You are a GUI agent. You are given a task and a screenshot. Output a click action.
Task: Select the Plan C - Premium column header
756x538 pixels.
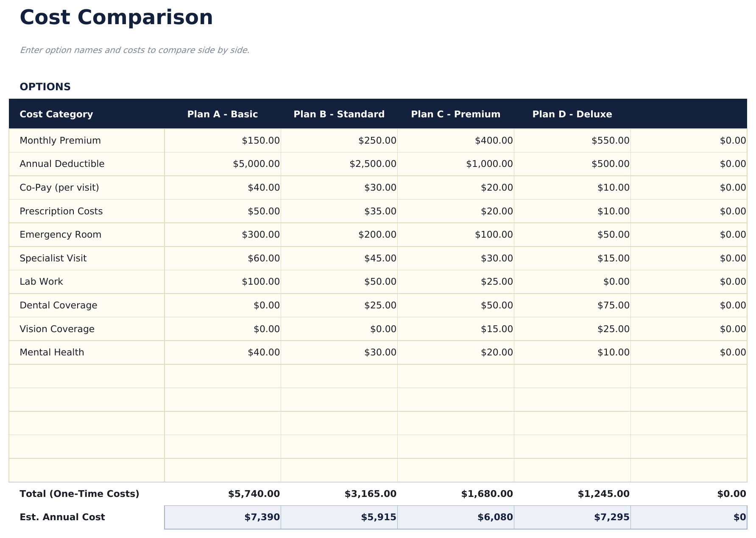point(455,114)
